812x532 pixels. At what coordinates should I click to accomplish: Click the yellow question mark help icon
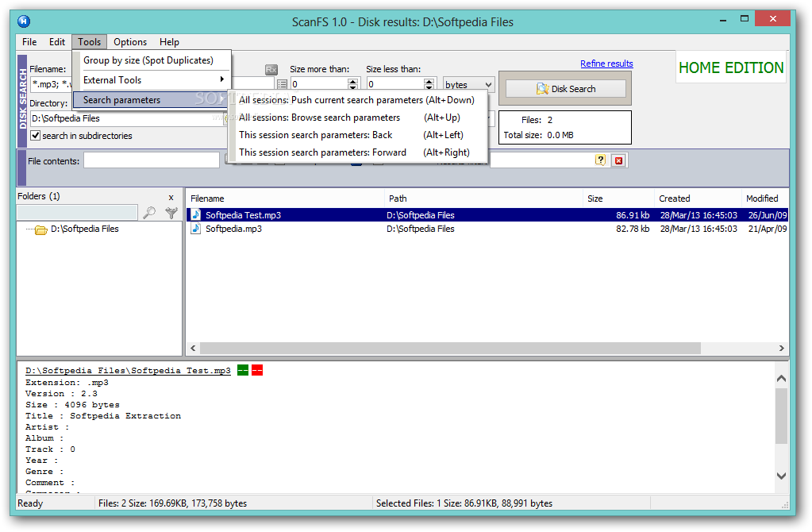click(600, 160)
